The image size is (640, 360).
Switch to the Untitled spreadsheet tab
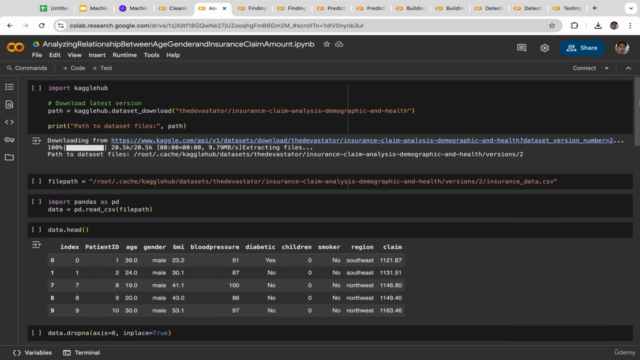[54, 8]
